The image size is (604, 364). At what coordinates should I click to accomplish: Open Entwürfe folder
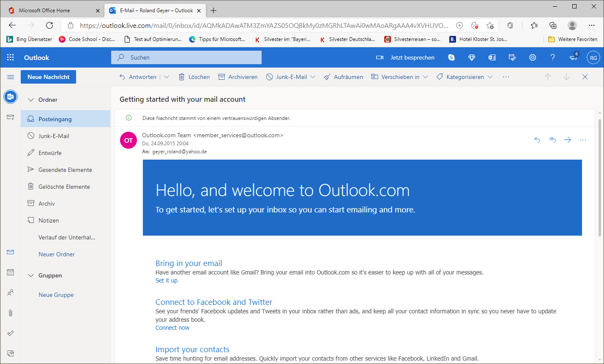(x=66, y=153)
